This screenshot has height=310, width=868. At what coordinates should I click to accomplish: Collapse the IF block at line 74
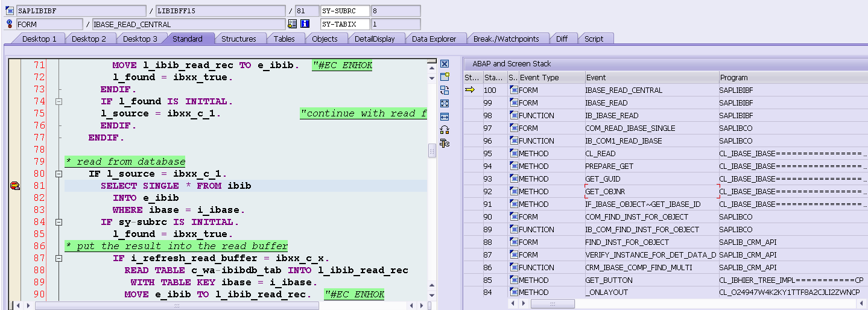click(59, 101)
